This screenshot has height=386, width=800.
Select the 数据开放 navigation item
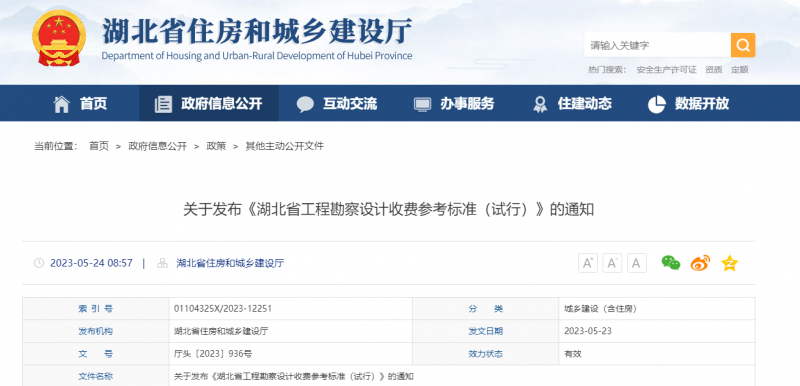688,104
